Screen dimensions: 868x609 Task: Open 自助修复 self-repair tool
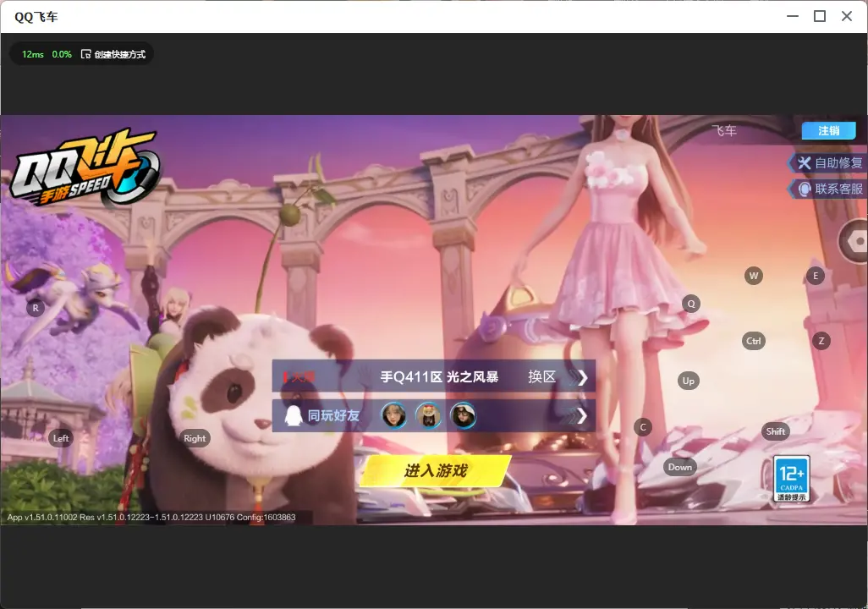[827, 162]
